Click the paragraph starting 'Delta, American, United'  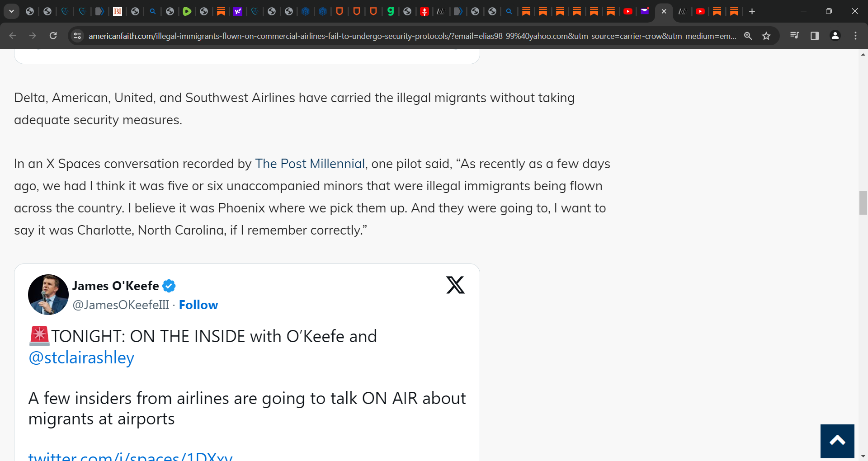(294, 109)
